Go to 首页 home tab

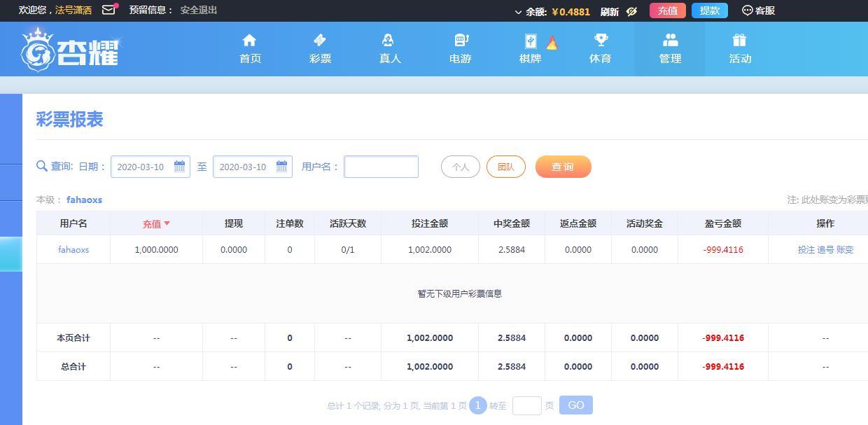coord(250,49)
